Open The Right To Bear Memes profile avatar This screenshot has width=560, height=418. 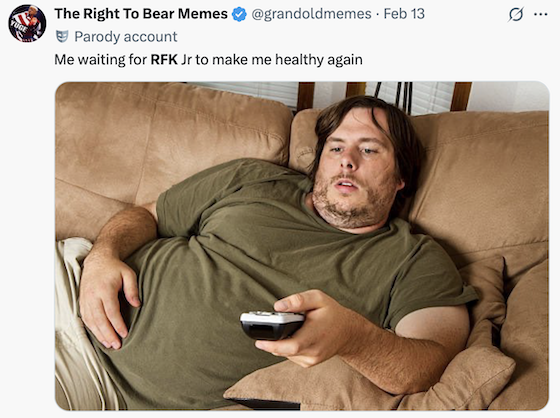click(x=27, y=23)
